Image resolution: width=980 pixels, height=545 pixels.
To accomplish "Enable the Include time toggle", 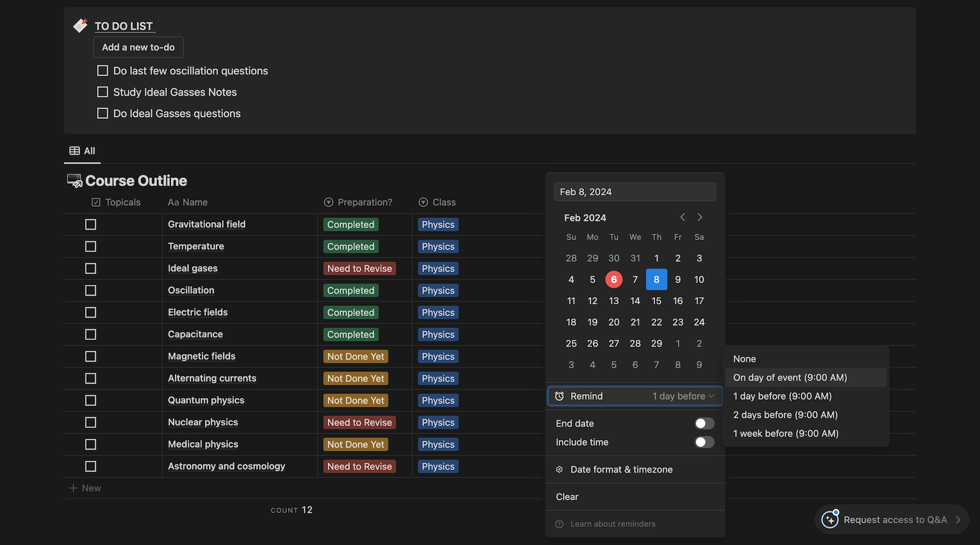I will (x=705, y=442).
